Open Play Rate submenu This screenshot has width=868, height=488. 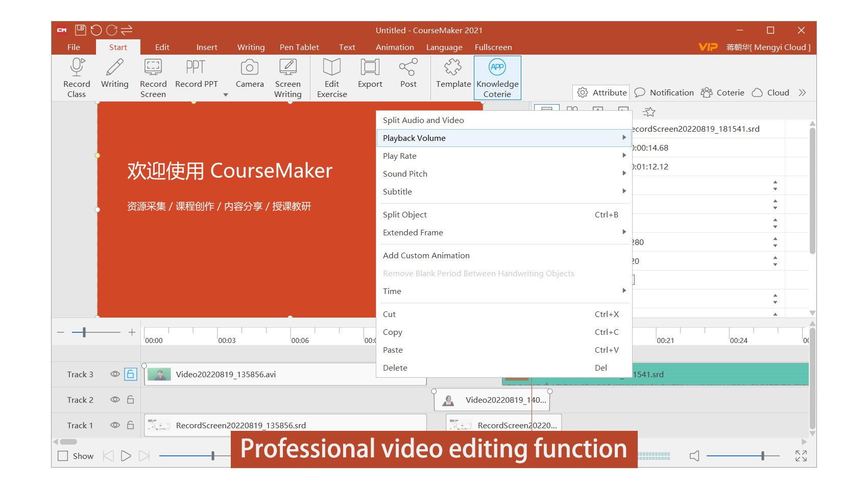tap(504, 156)
